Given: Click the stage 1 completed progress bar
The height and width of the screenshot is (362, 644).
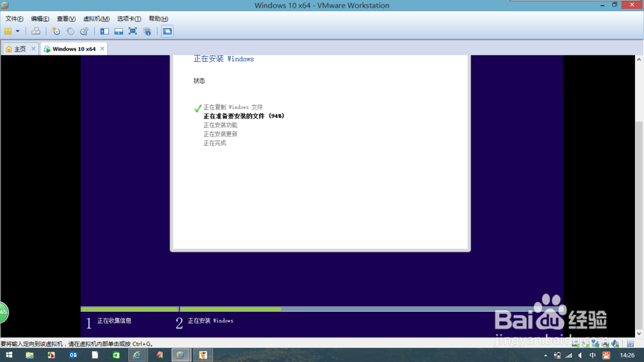Looking at the screenshot, I should [x=129, y=309].
